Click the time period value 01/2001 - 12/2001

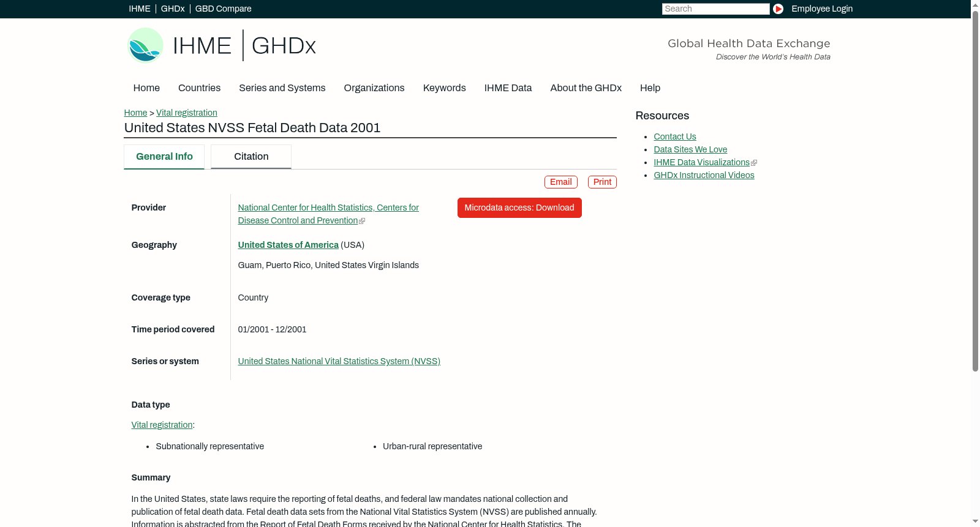pyautogui.click(x=272, y=329)
